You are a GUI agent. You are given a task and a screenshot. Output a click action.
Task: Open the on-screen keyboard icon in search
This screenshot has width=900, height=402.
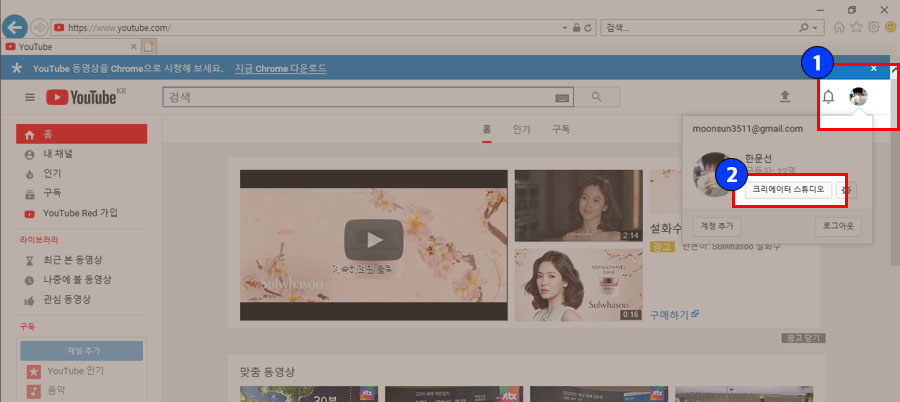(564, 98)
